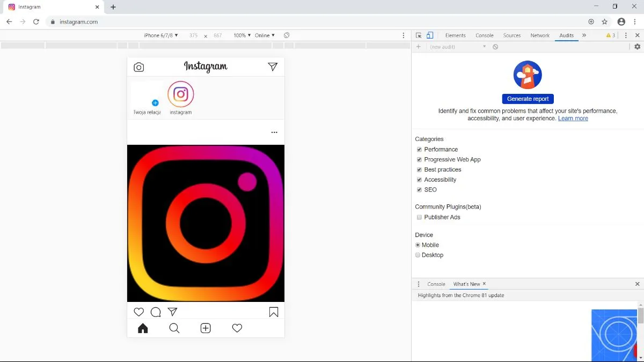Bookmark this page with the star
This screenshot has height=362, width=644.
coord(605,22)
